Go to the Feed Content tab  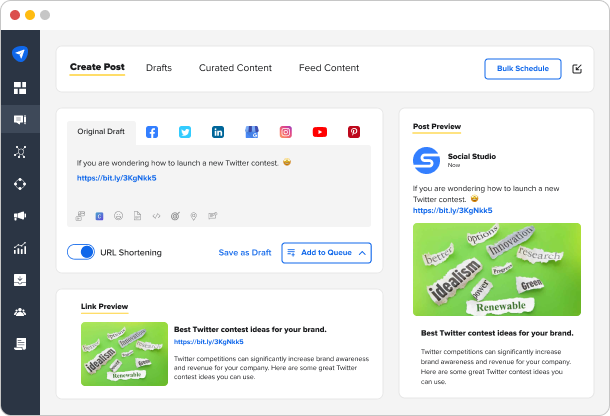[x=329, y=68]
